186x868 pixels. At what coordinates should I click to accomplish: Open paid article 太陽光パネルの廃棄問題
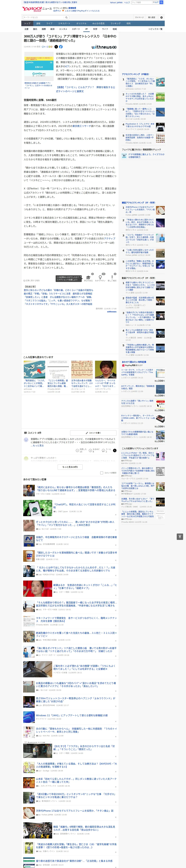click(137, 433)
